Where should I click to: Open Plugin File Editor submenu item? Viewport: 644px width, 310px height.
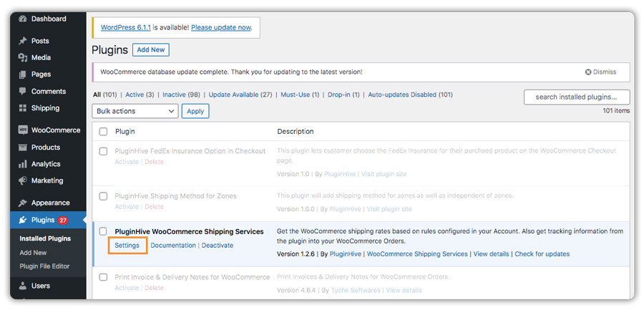(x=45, y=266)
